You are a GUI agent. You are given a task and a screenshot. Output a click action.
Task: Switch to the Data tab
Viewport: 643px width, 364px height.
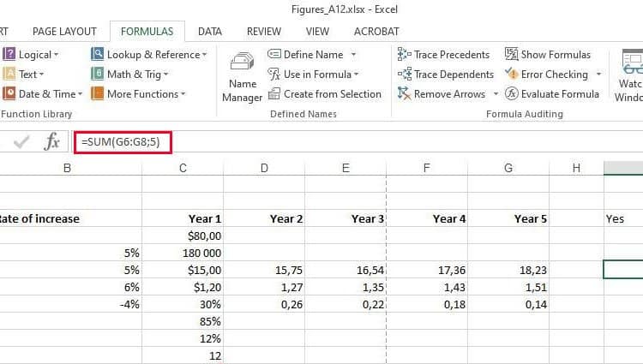[209, 32]
